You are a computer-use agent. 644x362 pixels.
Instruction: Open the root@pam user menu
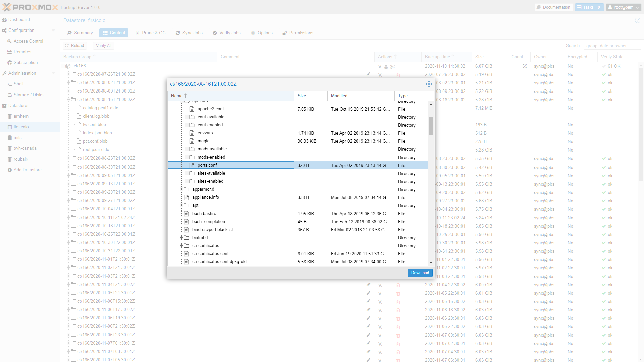click(623, 7)
